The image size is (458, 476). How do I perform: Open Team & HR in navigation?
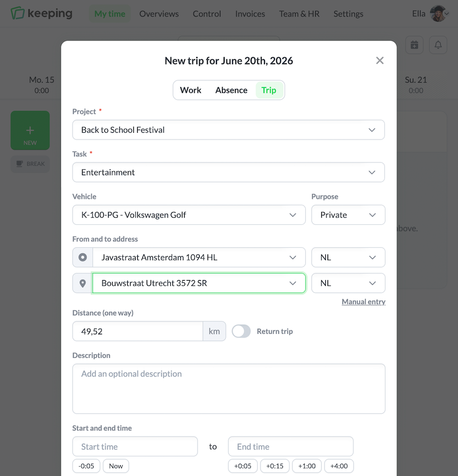[x=299, y=13]
